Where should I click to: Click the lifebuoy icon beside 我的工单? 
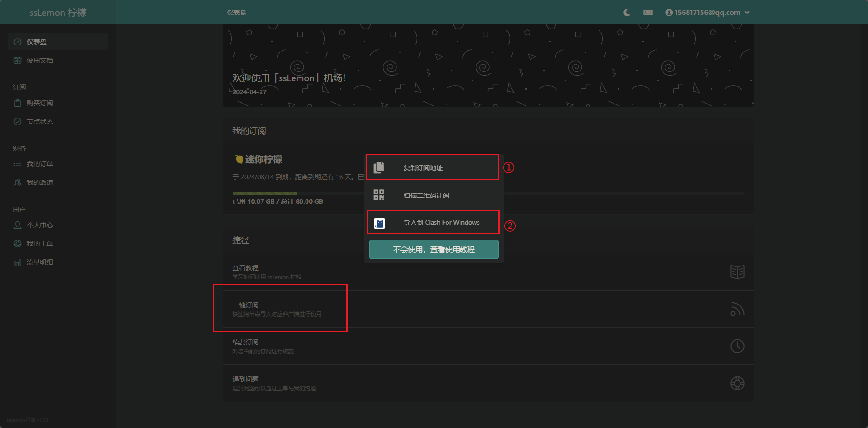pos(18,244)
